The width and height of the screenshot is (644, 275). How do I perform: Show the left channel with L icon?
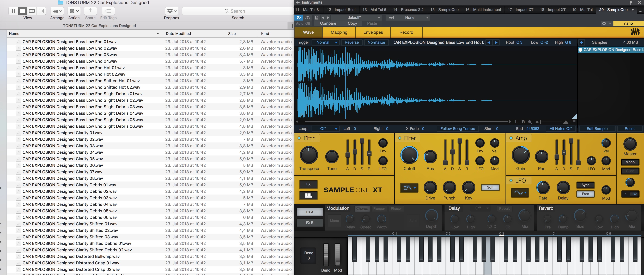[517, 122]
